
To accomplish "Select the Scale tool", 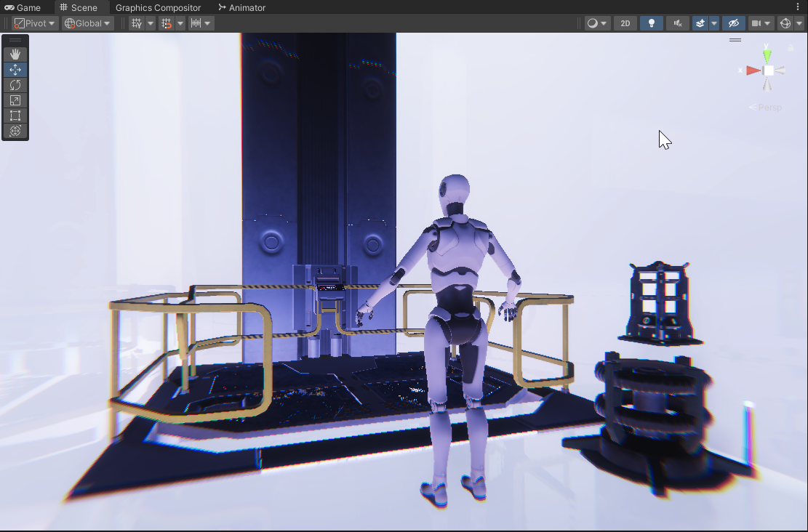I will click(15, 100).
